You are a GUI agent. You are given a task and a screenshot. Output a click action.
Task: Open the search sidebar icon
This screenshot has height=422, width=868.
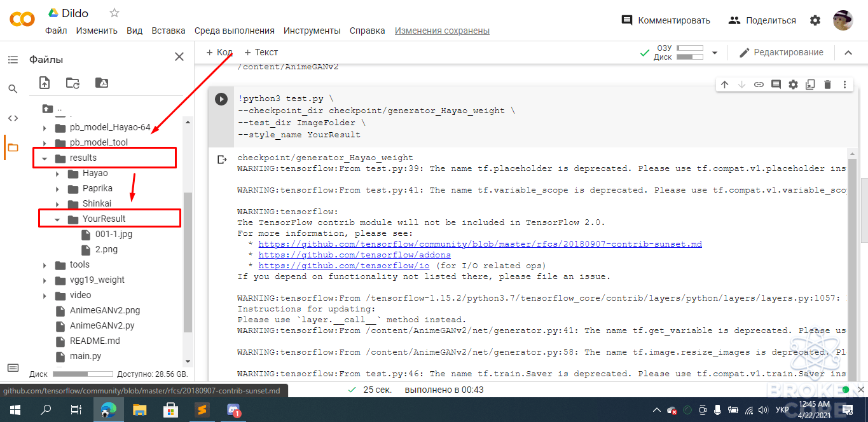(13, 89)
